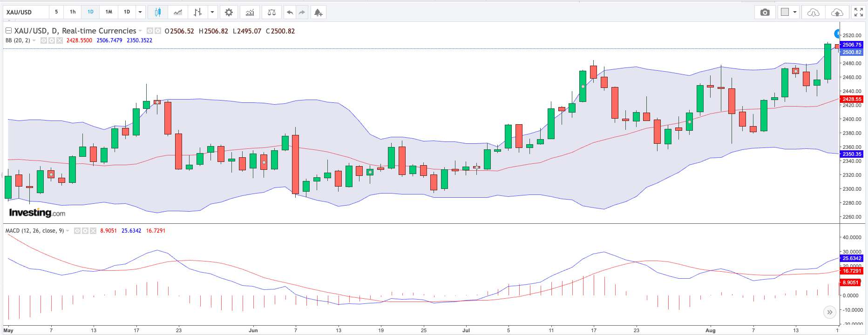The width and height of the screenshot is (868, 335).
Task: Open the indicators panel
Action: click(x=250, y=12)
